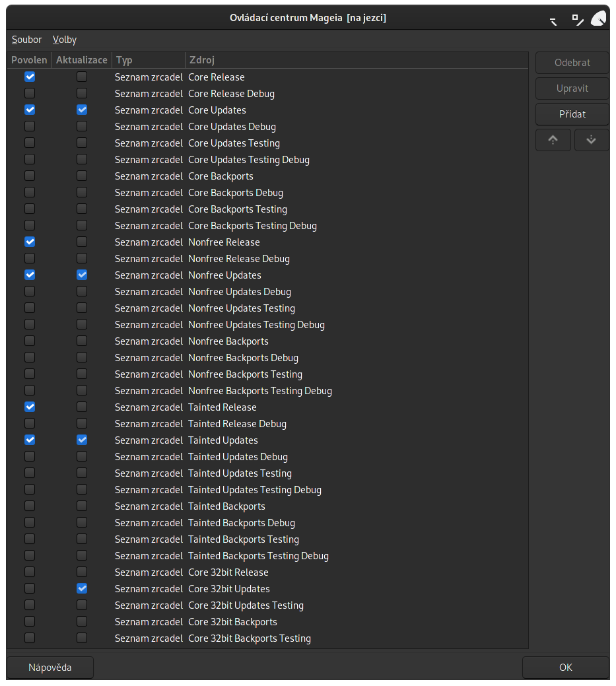
Task: Select the 'Nonfree Backports Testing' row
Action: pyautogui.click(x=268, y=374)
